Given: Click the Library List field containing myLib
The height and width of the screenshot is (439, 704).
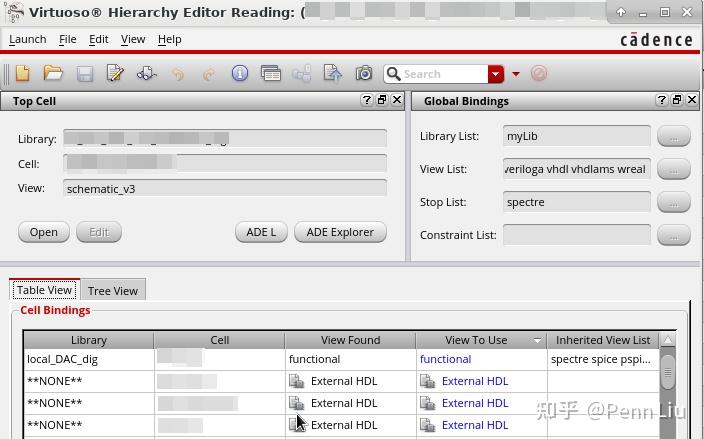Looking at the screenshot, I should click(576, 136).
